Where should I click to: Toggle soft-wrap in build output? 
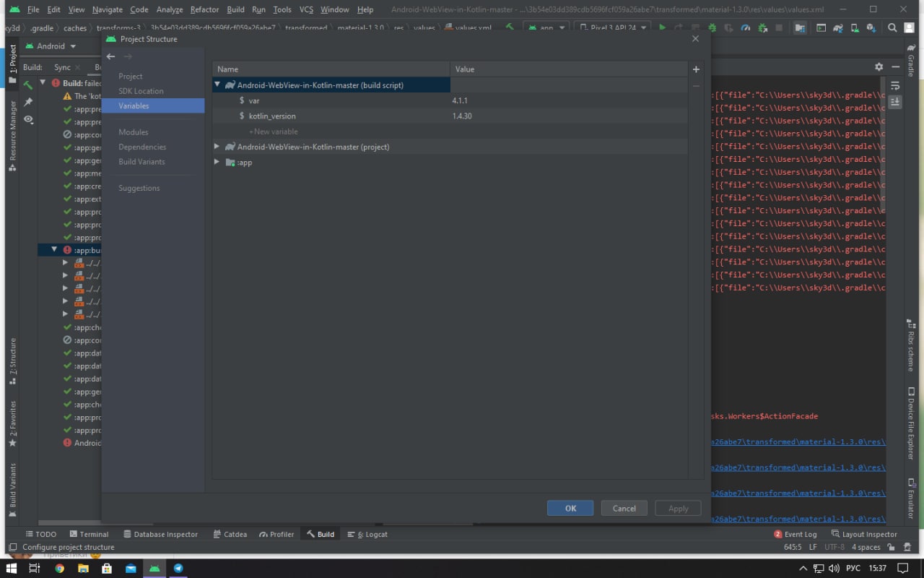click(x=895, y=86)
